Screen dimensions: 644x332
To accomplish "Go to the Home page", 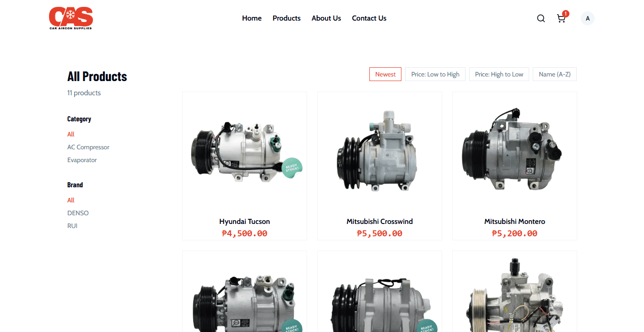I will pos(252,18).
